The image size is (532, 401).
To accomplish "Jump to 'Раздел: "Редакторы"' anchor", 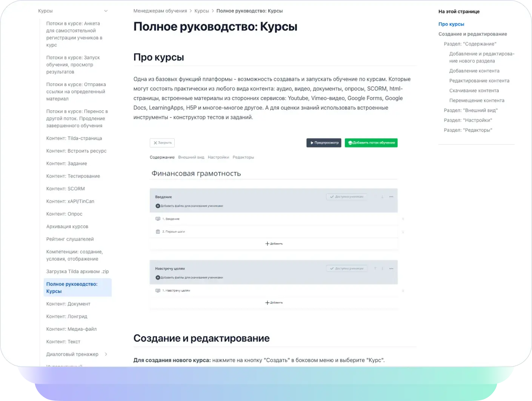I will [x=468, y=130].
